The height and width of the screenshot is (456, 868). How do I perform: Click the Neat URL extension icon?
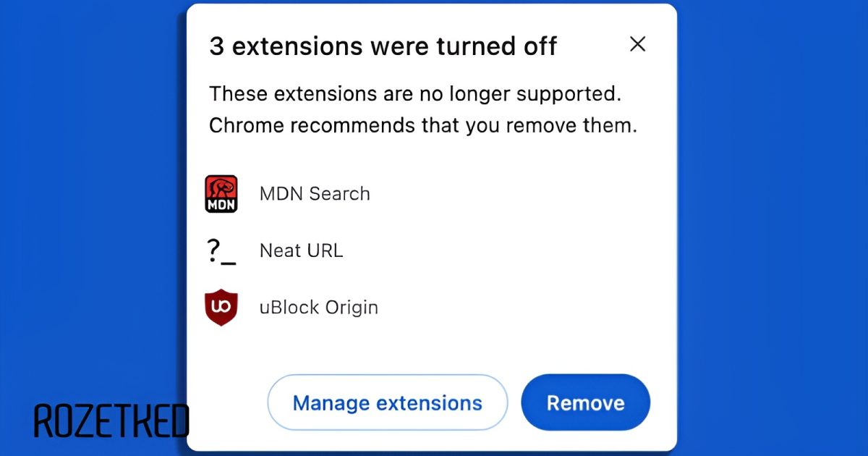(221, 251)
